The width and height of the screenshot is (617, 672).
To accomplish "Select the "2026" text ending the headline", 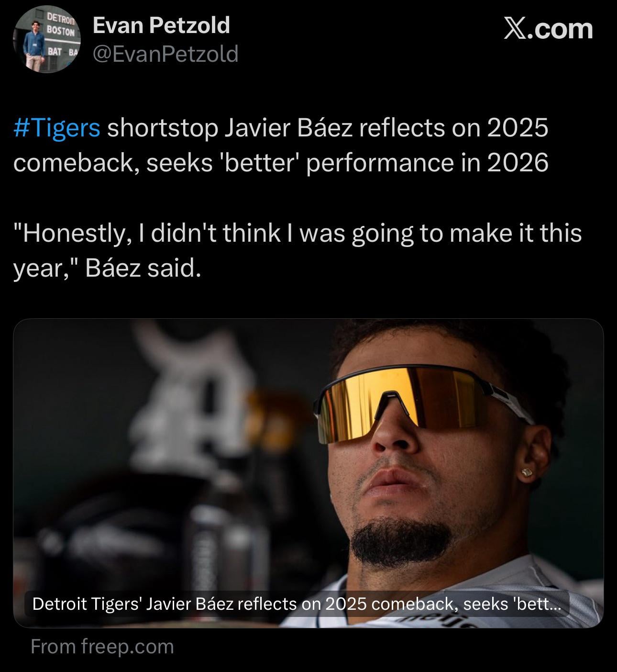I will click(518, 163).
